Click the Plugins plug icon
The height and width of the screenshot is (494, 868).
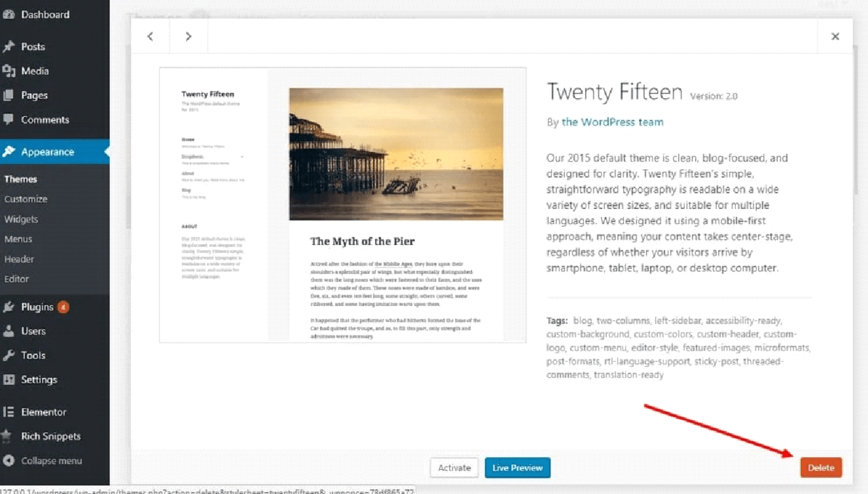click(x=8, y=307)
